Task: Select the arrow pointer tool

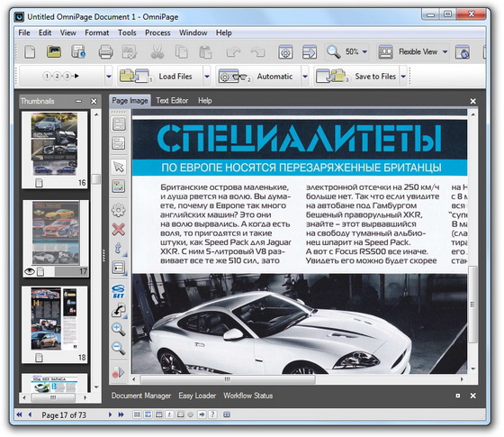Action: point(119,167)
